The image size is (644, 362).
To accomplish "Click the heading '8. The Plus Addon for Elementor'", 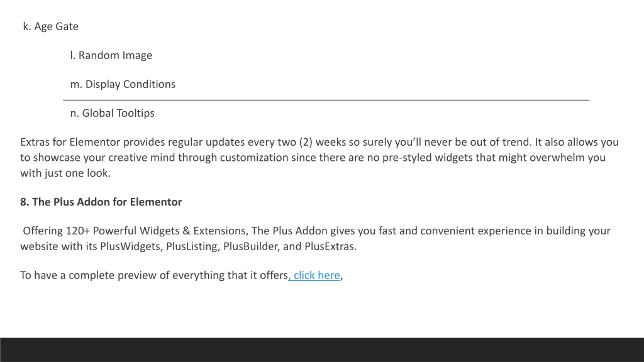I will [101, 202].
